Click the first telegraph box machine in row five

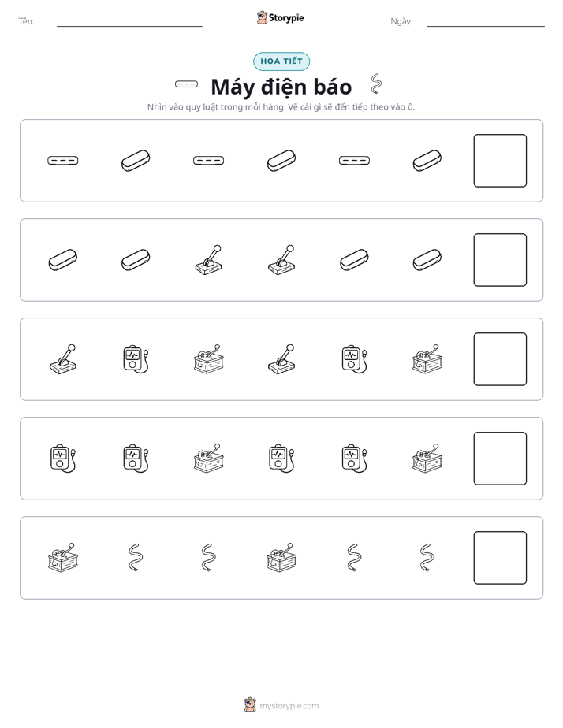[x=63, y=557]
